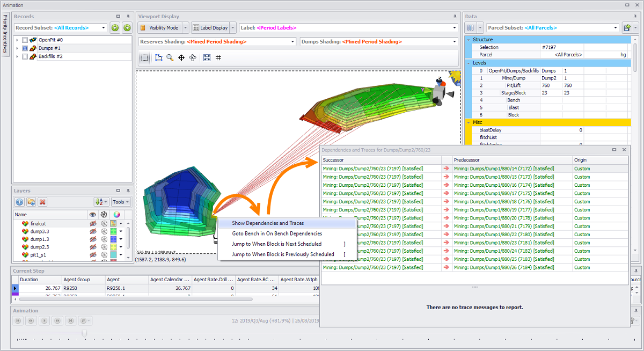Open the layers Tools button

118,202
